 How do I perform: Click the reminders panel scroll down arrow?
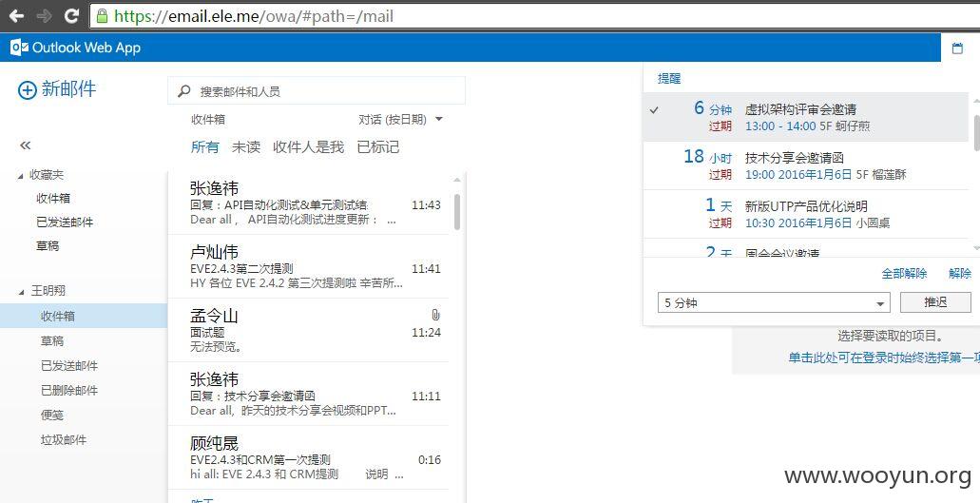[976, 249]
